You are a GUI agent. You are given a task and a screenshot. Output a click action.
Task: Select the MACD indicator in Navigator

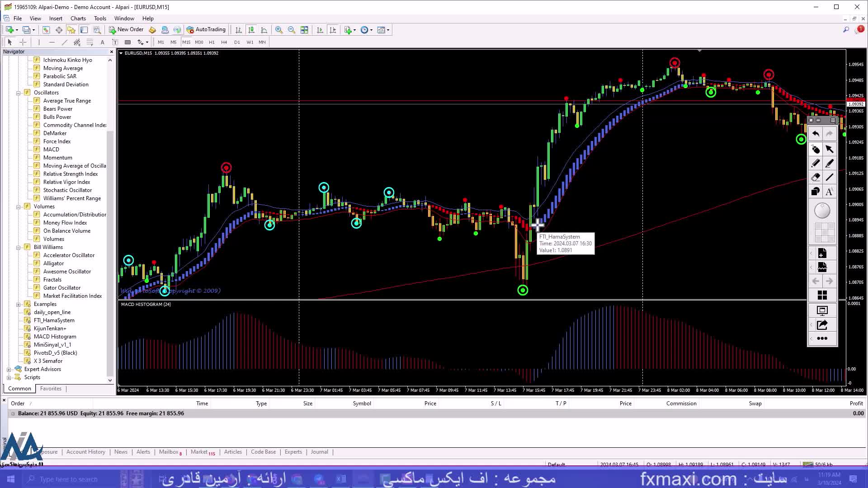(51, 150)
